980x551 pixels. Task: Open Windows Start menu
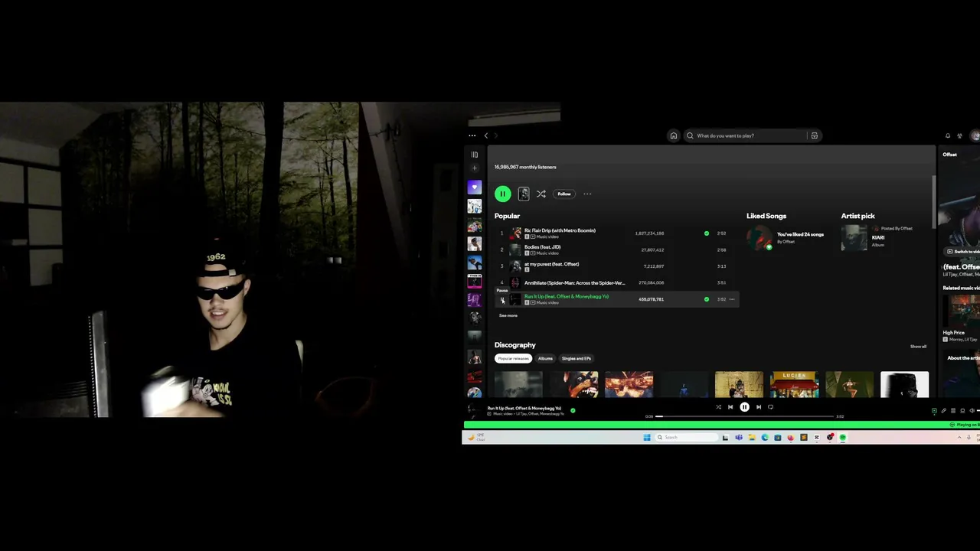(x=647, y=438)
